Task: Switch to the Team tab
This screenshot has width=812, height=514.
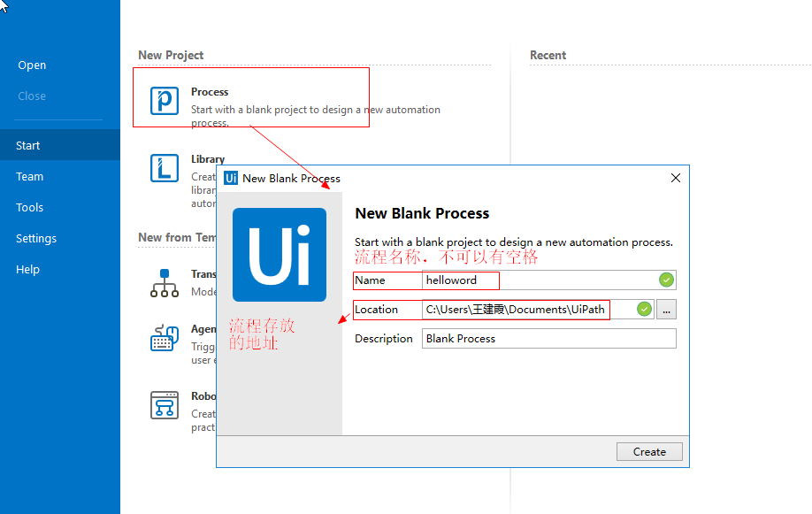Action: pos(29,177)
